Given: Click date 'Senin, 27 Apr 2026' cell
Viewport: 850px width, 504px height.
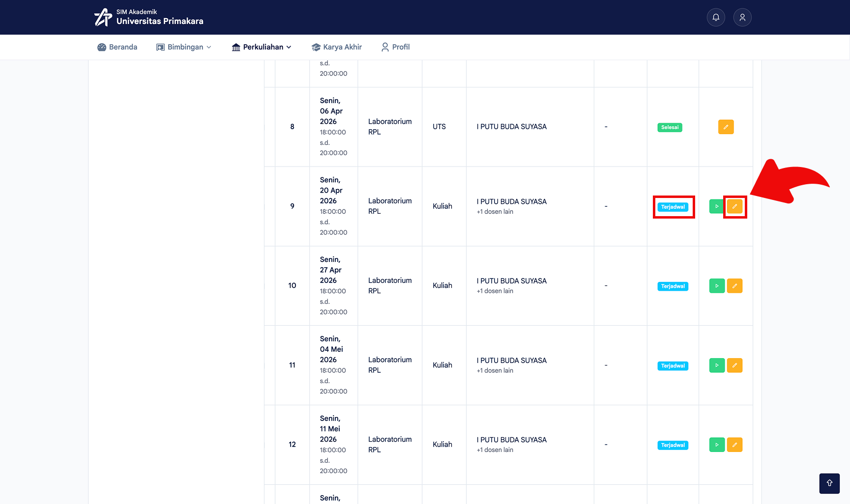Looking at the screenshot, I should point(333,286).
